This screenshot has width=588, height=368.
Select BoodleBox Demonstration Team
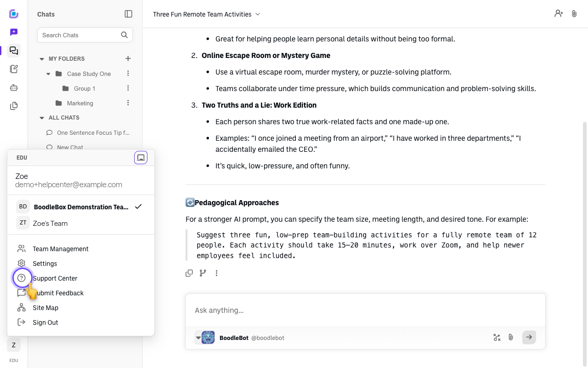click(81, 207)
